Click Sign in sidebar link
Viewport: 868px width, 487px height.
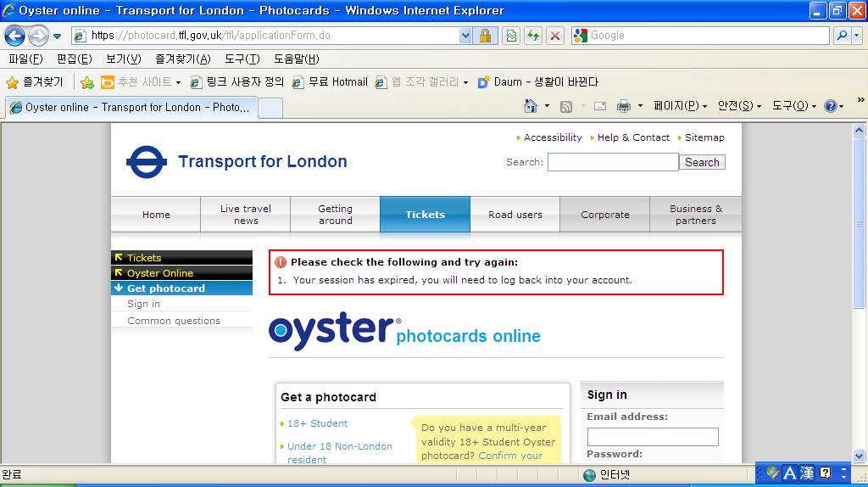click(143, 304)
